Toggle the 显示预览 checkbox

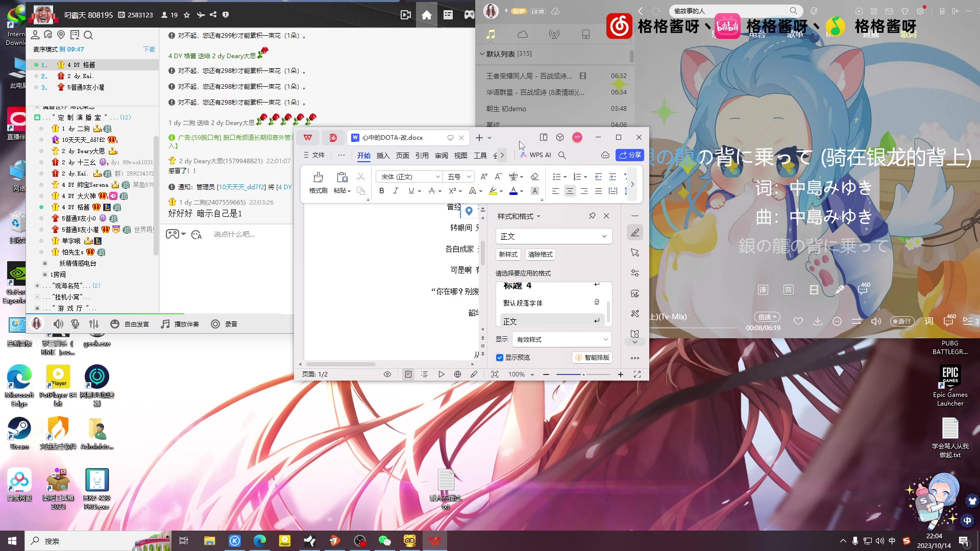(500, 358)
